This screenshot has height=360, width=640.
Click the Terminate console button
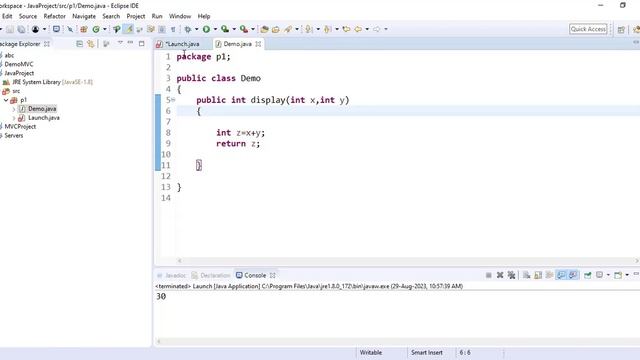click(x=489, y=276)
